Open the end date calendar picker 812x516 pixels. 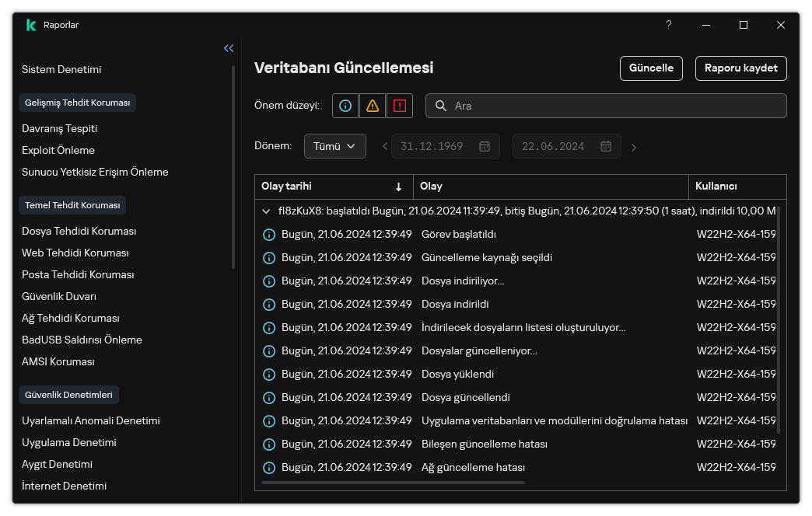coord(606,146)
